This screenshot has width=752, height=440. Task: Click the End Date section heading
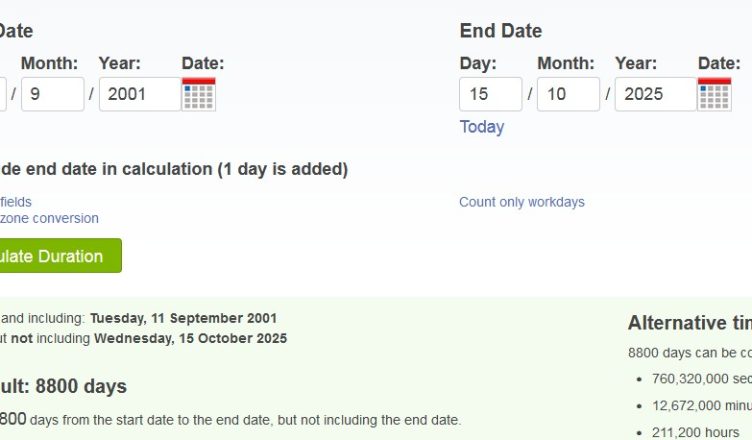[500, 31]
